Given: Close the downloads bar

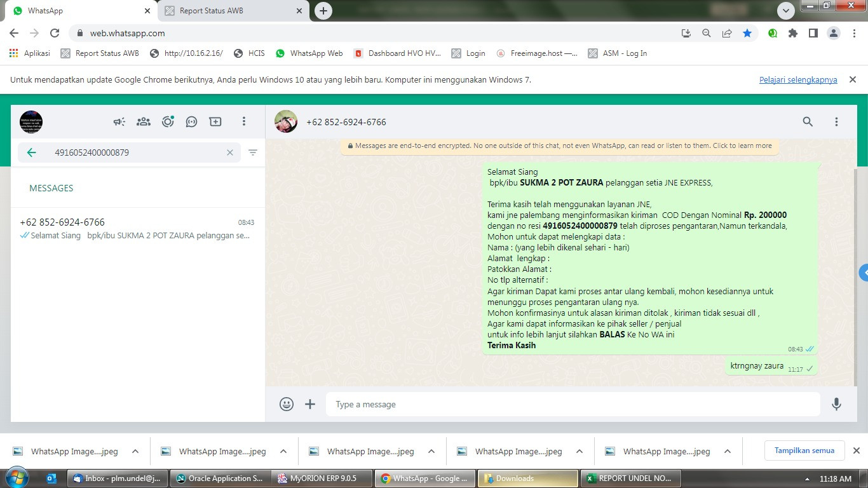Looking at the screenshot, I should [856, 451].
